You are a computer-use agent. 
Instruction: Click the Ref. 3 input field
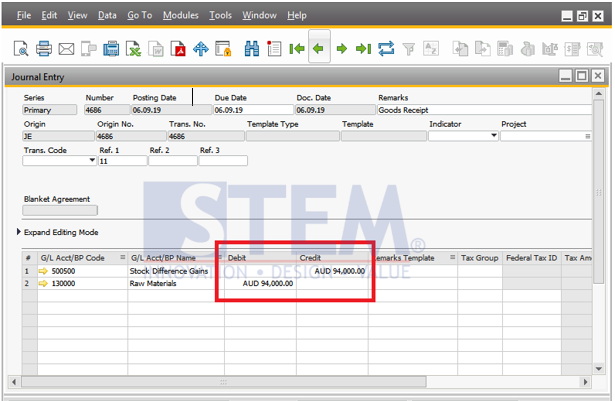pyautogui.click(x=223, y=161)
